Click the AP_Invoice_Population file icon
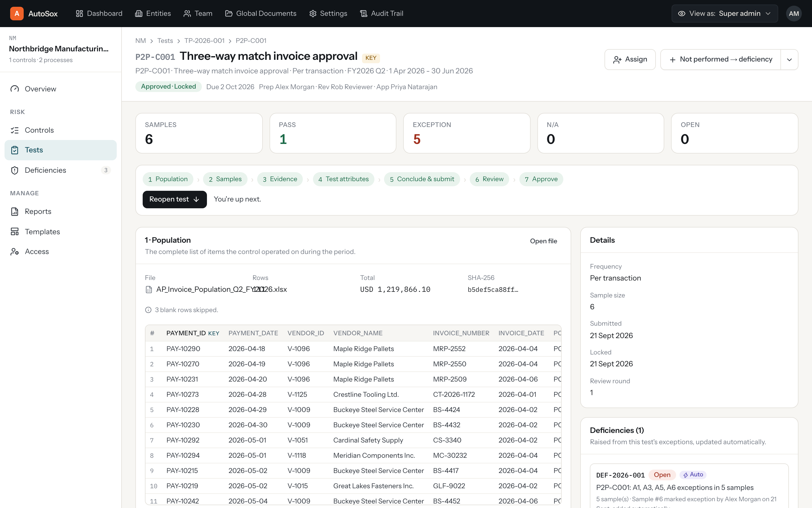Screen dimensions: 812x508 pyautogui.click(x=149, y=290)
